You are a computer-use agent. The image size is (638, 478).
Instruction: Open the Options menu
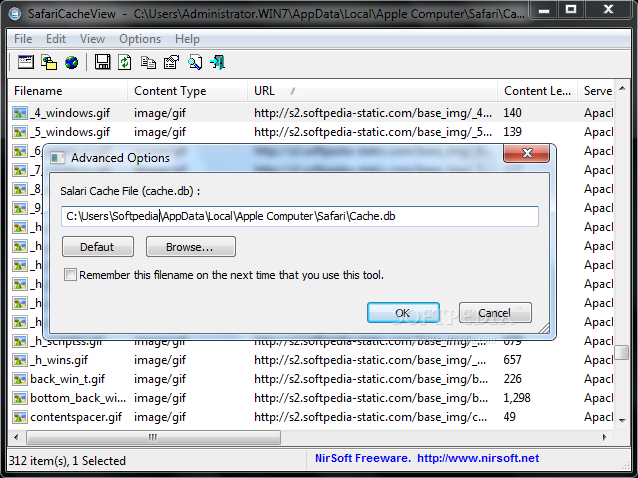pyautogui.click(x=140, y=39)
